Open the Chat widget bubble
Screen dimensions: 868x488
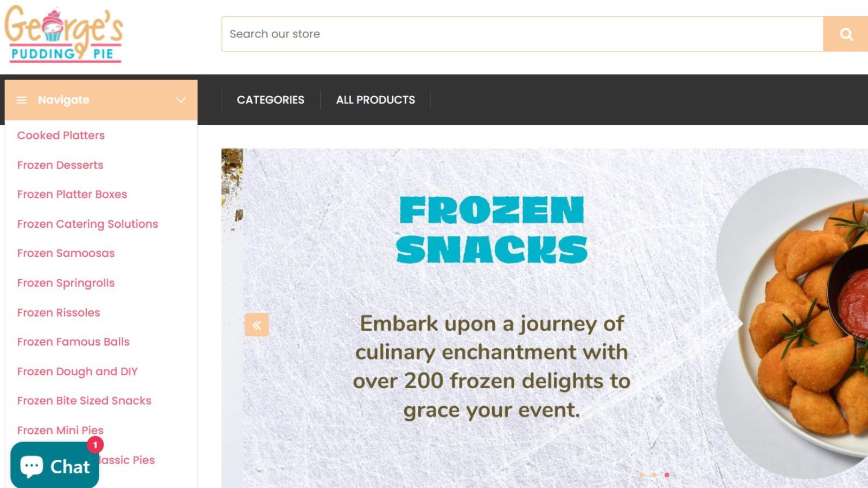point(55,466)
